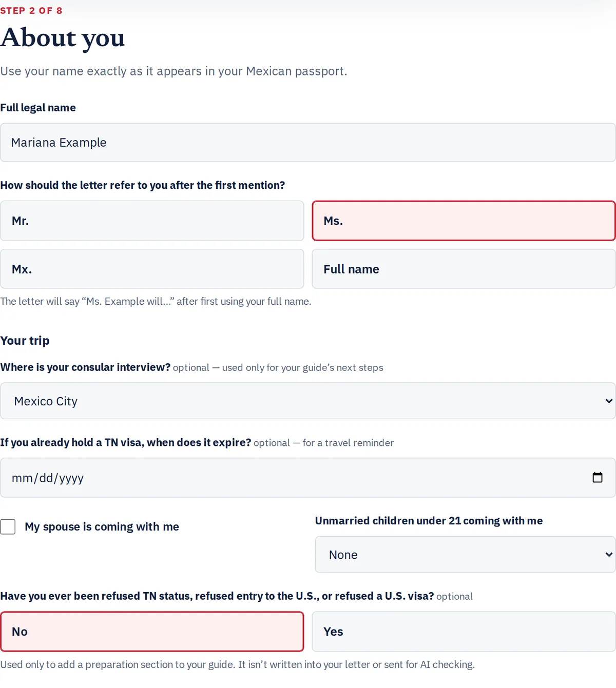This screenshot has width=616, height=688.
Task: Click the 'Your trip' section heading
Action: click(25, 341)
